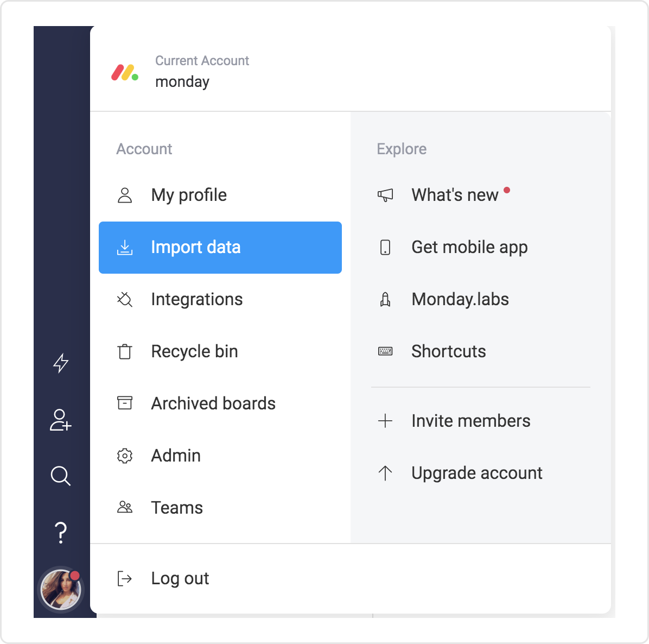Open search via magnifier icon in sidebar

click(x=61, y=476)
